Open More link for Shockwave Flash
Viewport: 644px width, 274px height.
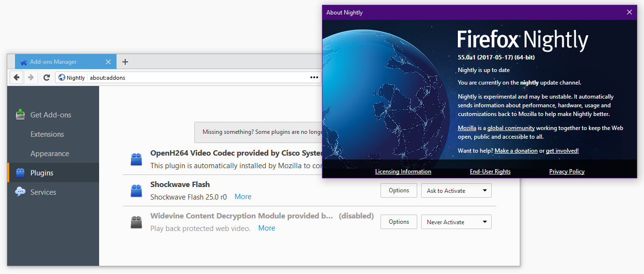(243, 197)
